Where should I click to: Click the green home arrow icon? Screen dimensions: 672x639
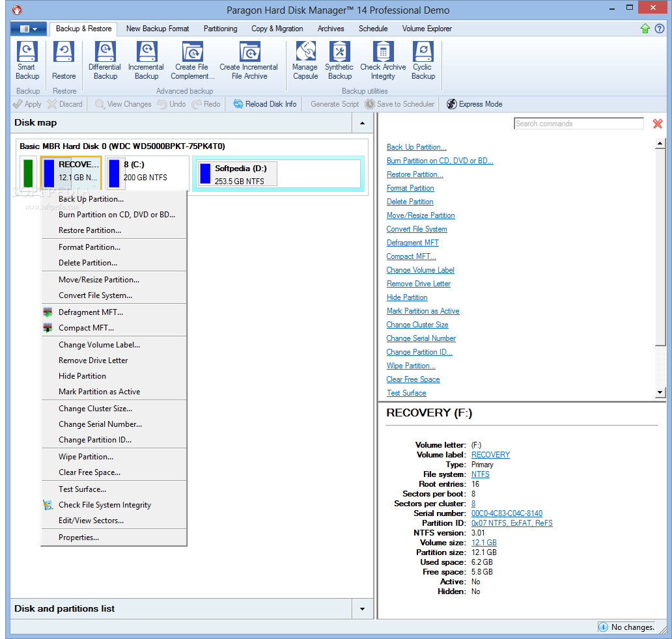pos(645,29)
